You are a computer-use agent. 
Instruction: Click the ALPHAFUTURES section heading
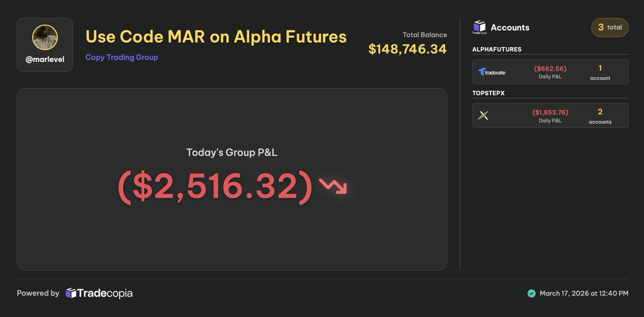click(x=497, y=49)
